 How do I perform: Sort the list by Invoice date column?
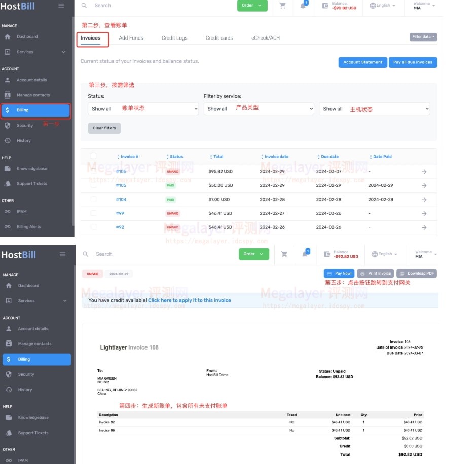[x=276, y=157]
